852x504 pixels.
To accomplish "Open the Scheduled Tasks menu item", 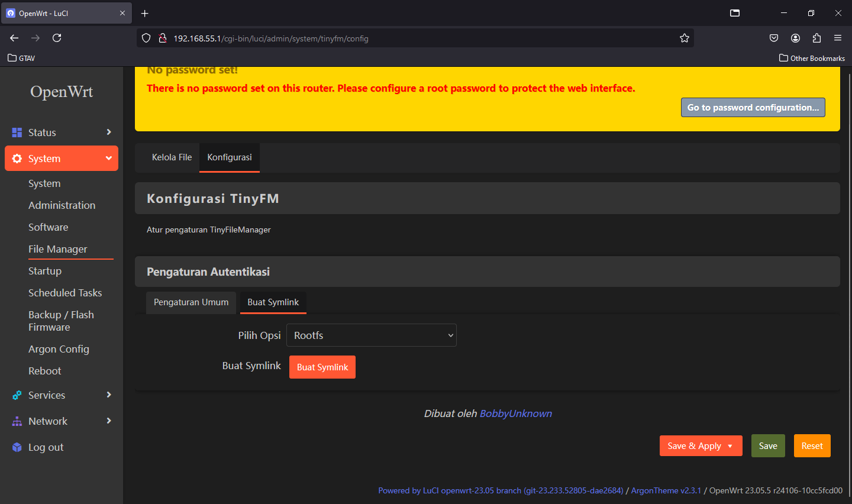I will [65, 293].
